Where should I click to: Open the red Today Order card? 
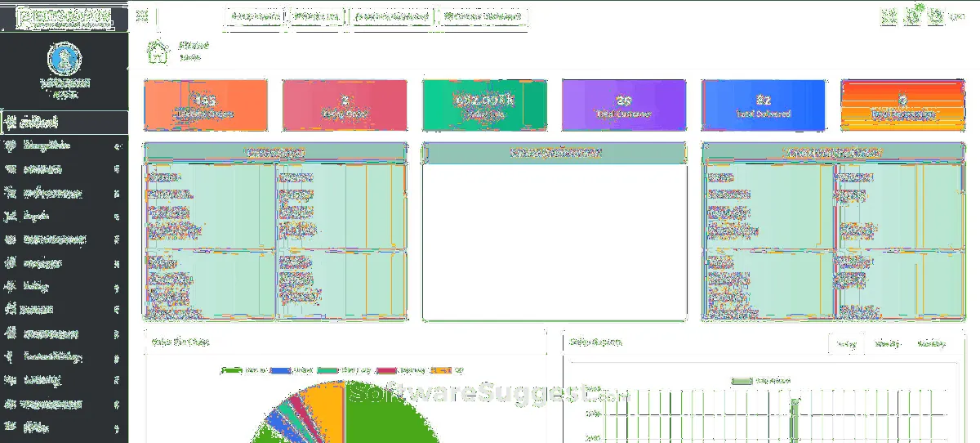[345, 105]
